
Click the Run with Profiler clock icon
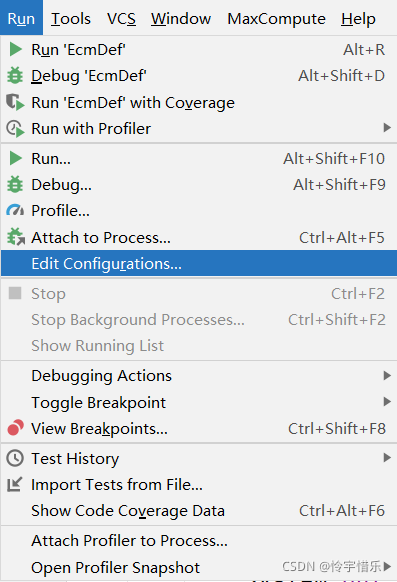tap(15, 128)
